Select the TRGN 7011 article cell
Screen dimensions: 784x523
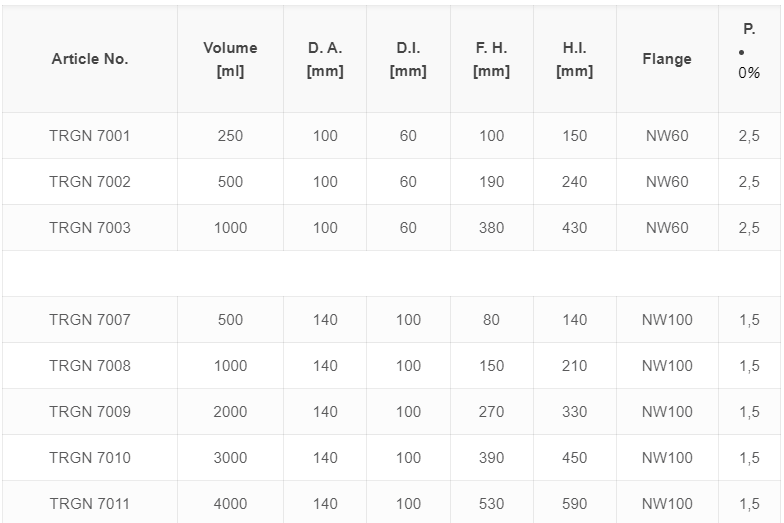(90, 504)
